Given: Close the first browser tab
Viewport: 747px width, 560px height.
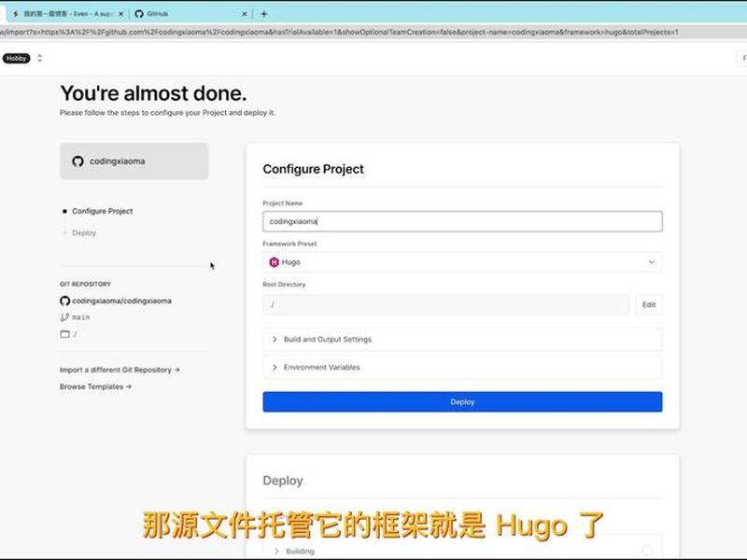Looking at the screenshot, I should (121, 14).
